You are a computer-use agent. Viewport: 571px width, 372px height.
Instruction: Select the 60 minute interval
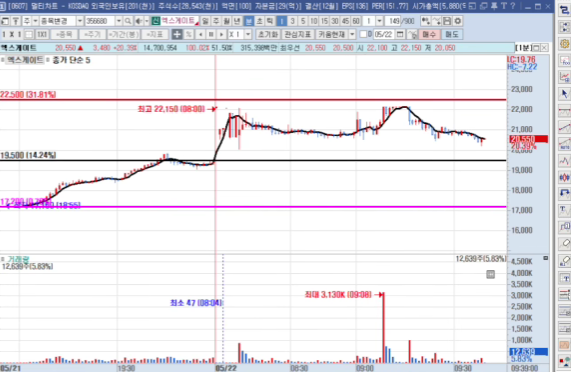[356, 21]
